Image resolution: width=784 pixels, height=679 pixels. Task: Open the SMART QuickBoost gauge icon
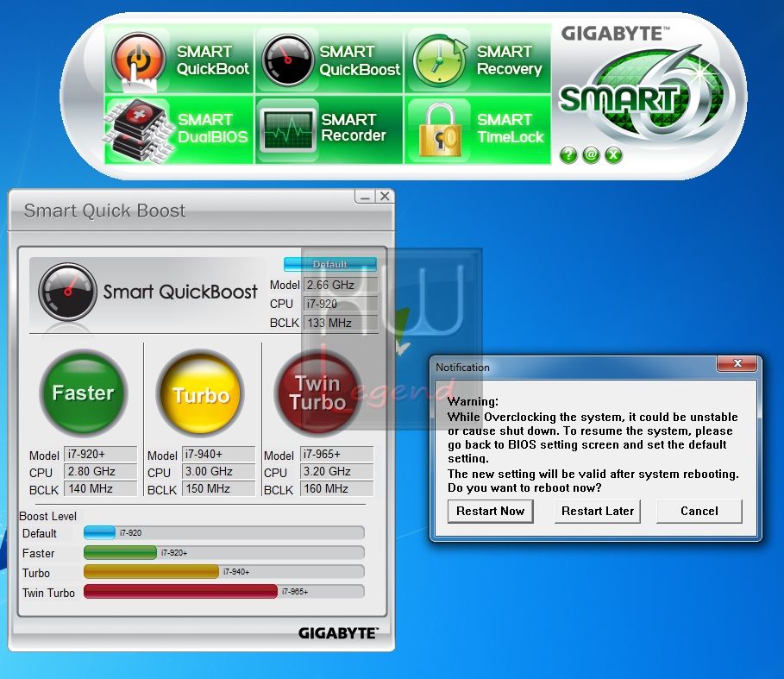[x=287, y=60]
